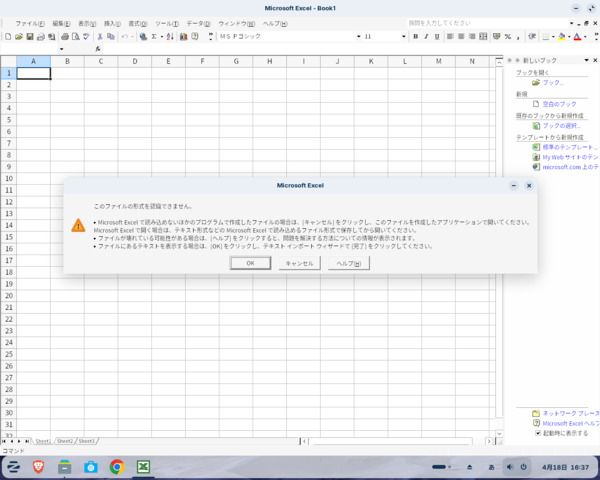Click the vertical scrollbar down arrow

pos(499,434)
